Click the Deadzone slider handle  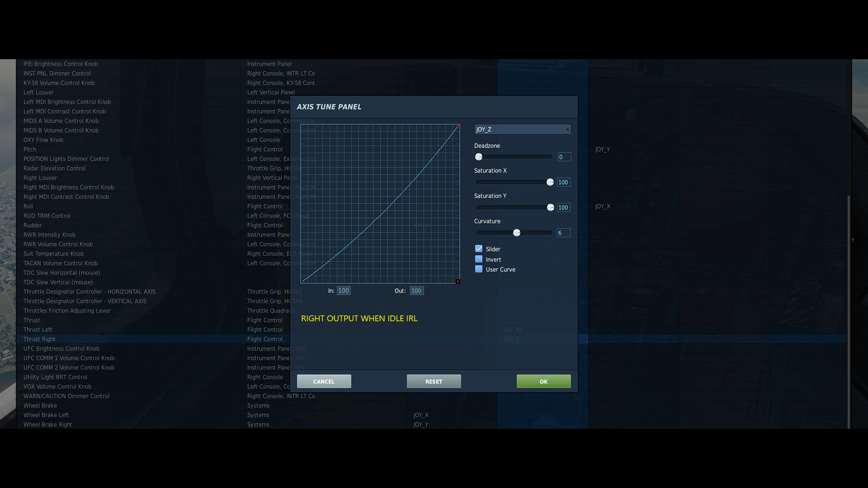click(479, 157)
